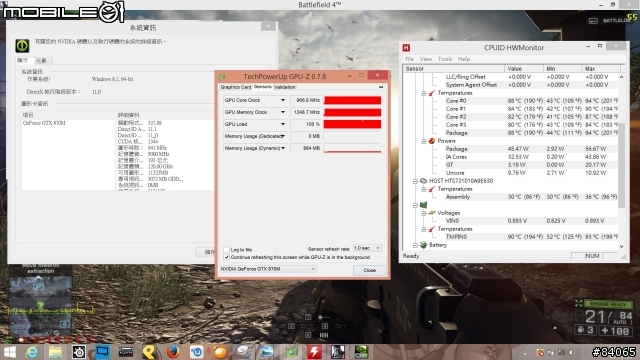Click the red lightning-bolt taskbar icon
640x360 pixels.
pyautogui.click(x=314, y=352)
